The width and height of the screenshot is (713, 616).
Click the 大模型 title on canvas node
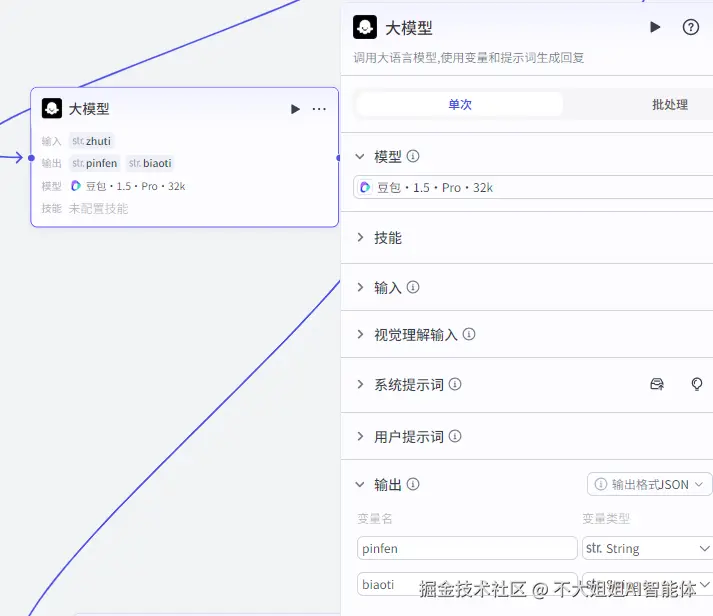click(x=89, y=109)
